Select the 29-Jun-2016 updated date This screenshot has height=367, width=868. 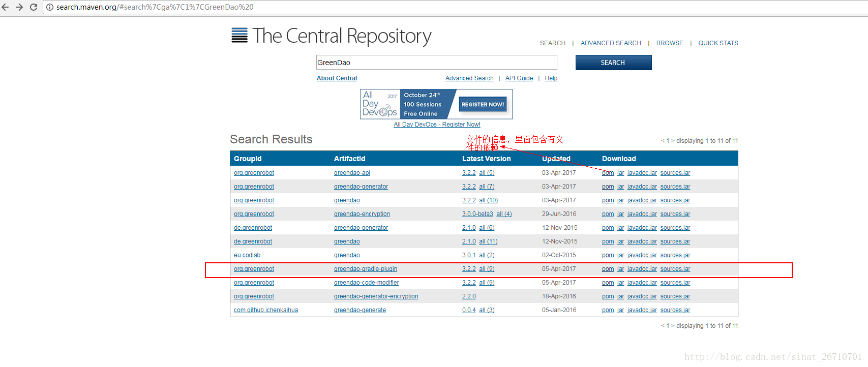559,214
